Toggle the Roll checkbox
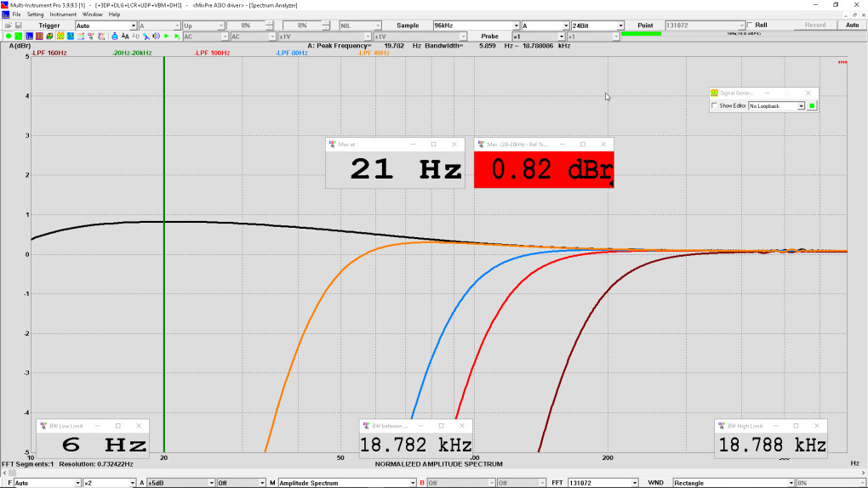The height and width of the screenshot is (488, 868). (x=750, y=26)
